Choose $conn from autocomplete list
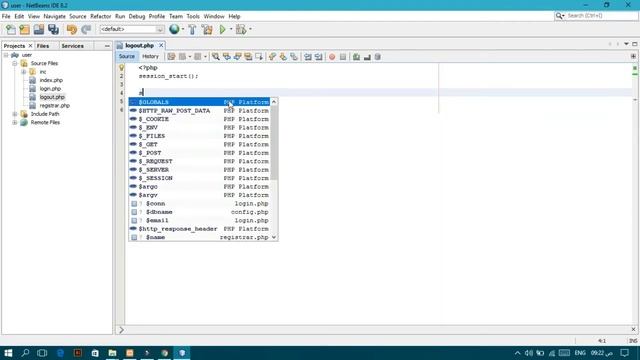This screenshot has height=360, width=640. [x=199, y=203]
